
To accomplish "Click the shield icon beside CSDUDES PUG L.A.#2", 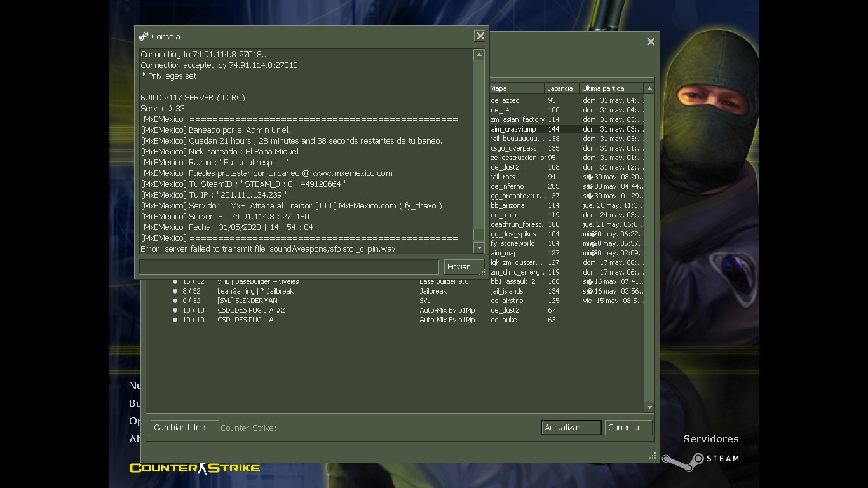I will (x=175, y=310).
